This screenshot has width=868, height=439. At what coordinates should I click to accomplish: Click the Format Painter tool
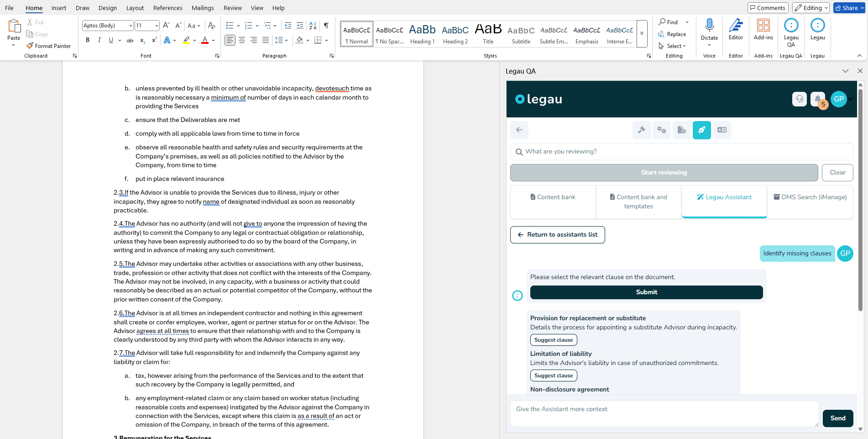tap(49, 46)
